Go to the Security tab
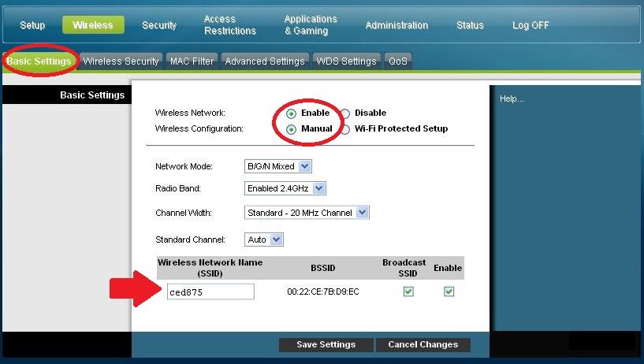The height and width of the screenshot is (364, 644). 159,25
